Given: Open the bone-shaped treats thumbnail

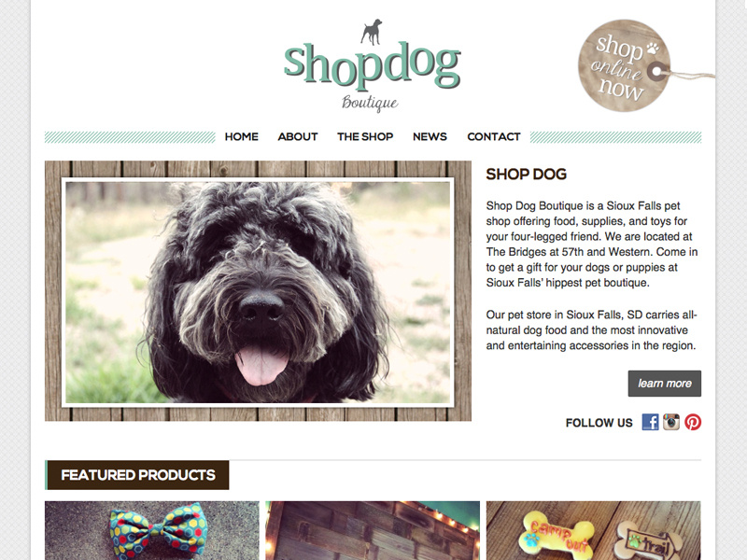Looking at the screenshot, I should (594, 530).
